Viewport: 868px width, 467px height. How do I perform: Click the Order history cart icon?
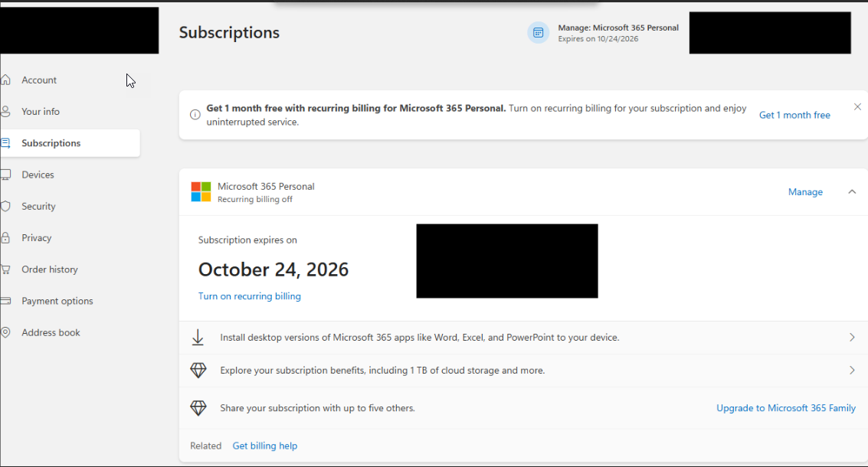pyautogui.click(x=5, y=269)
